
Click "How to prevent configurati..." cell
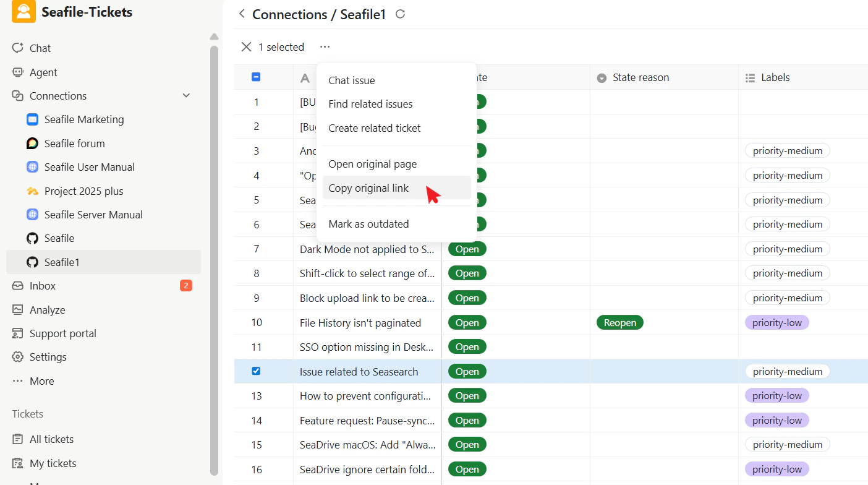367,396
